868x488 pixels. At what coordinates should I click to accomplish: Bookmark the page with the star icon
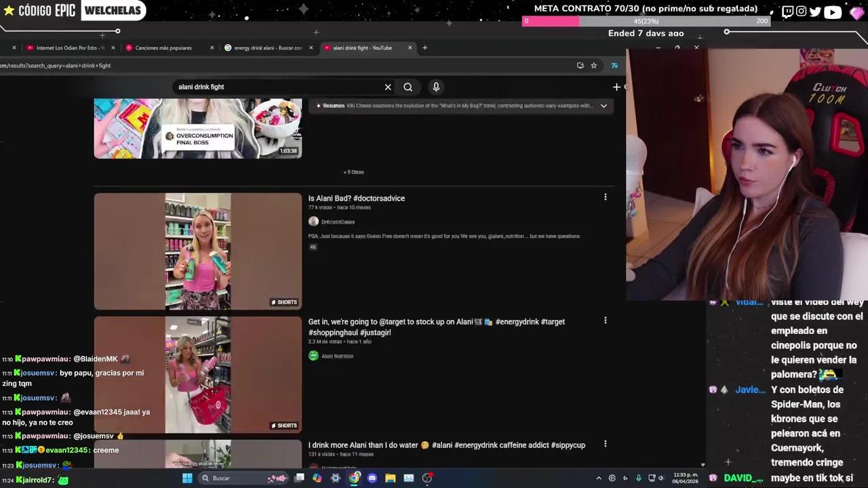pyautogui.click(x=593, y=65)
